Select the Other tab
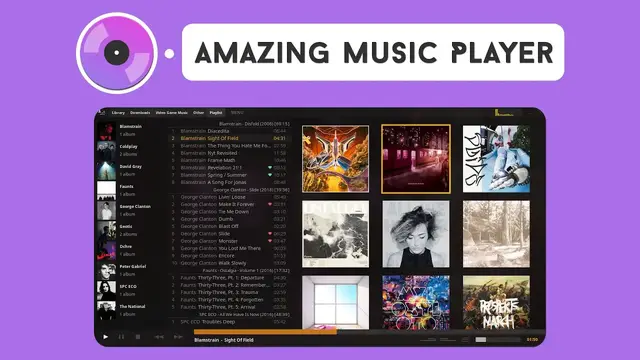Image resolution: width=640 pixels, height=360 pixels. point(198,113)
